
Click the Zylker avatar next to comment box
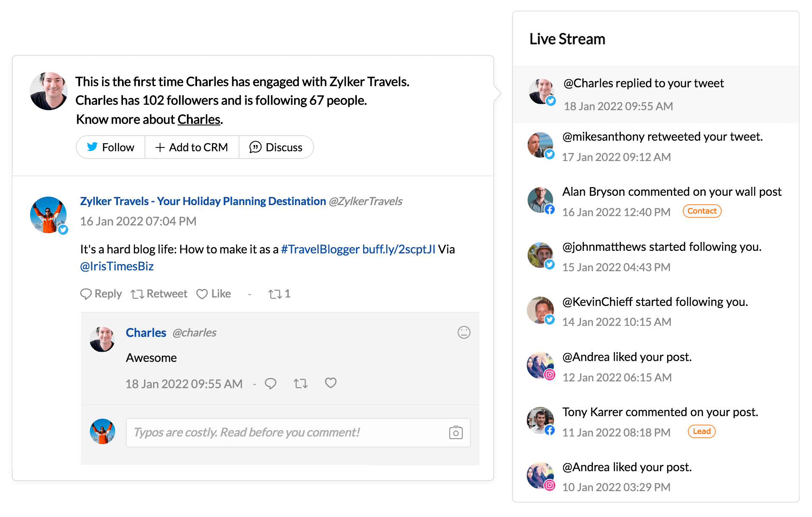[103, 431]
